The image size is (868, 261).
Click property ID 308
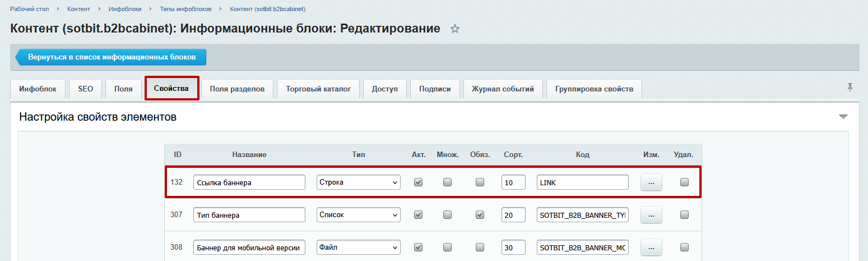point(177,248)
